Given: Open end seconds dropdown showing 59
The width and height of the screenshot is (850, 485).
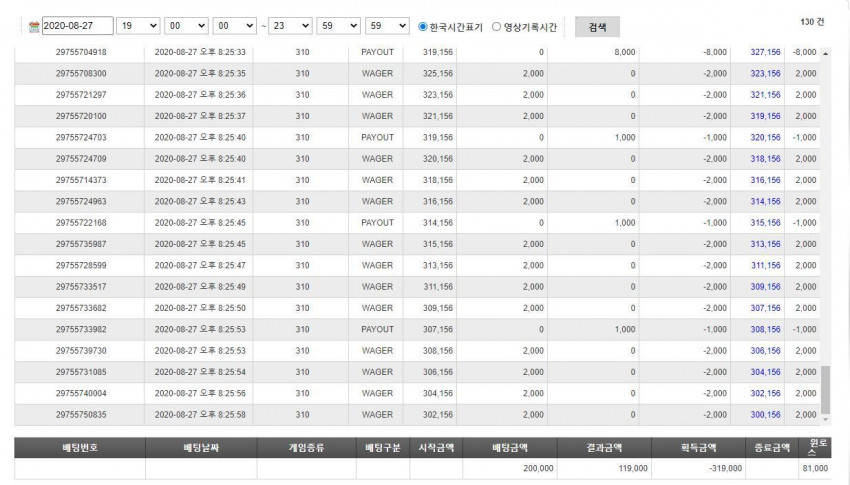Looking at the screenshot, I should click(387, 25).
